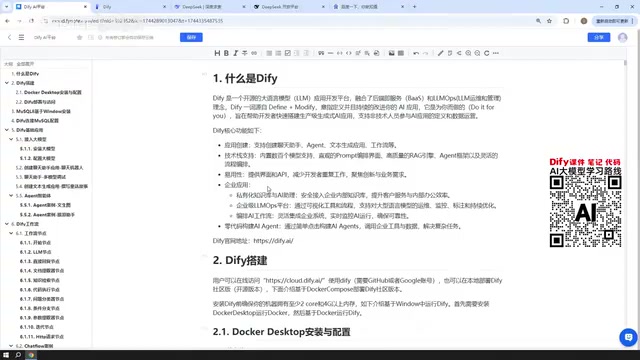Go back with the left chevron beside document title

(9, 37)
